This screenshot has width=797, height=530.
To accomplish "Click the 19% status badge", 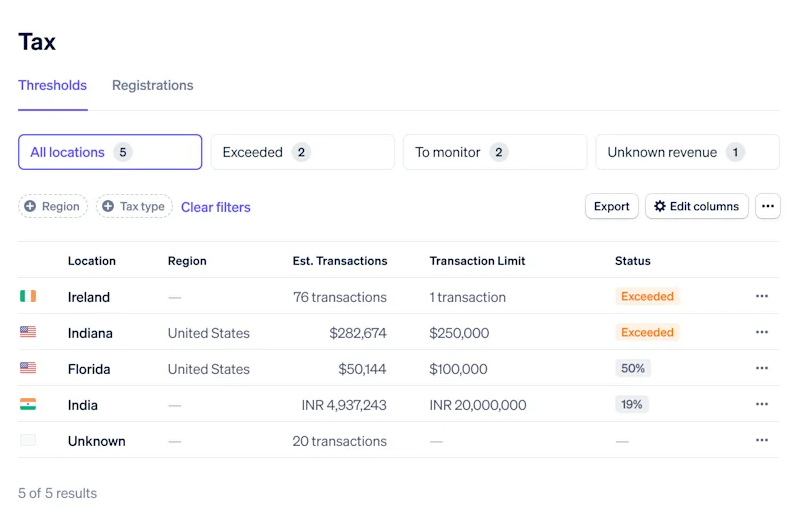I will (x=632, y=404).
